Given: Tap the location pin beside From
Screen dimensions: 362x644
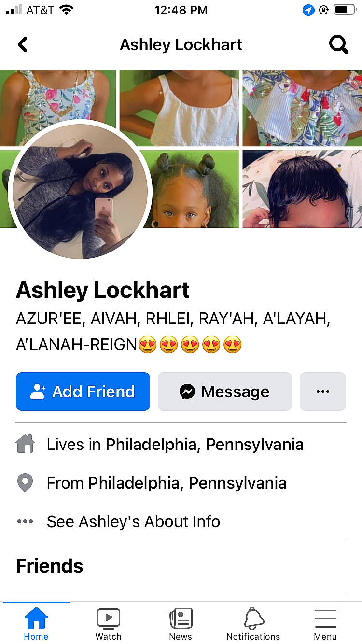Looking at the screenshot, I should (25, 483).
